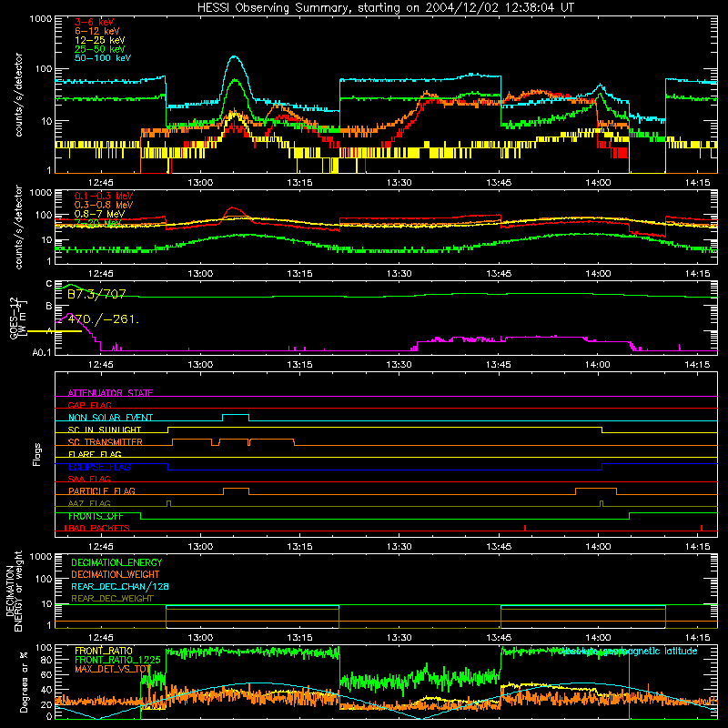Viewport: 728px width, 728px height.
Task: Select the 3-6 keV legend label
Action: tap(95, 22)
